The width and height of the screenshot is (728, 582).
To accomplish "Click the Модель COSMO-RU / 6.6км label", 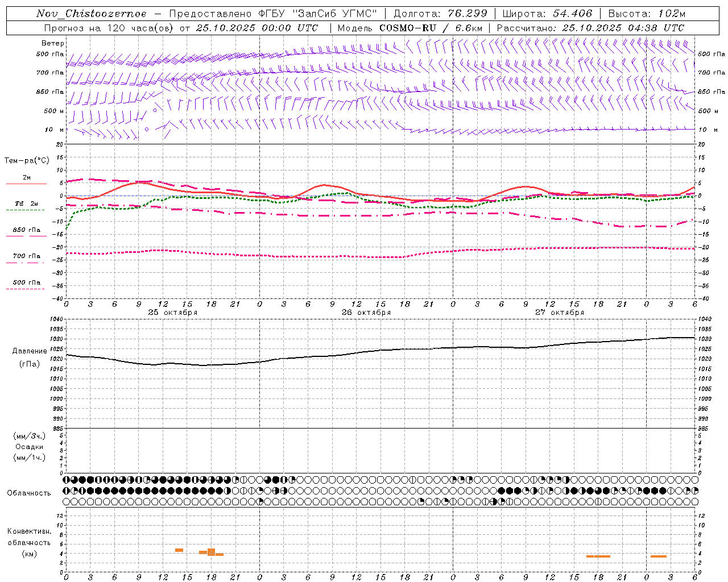I will 410,28.
